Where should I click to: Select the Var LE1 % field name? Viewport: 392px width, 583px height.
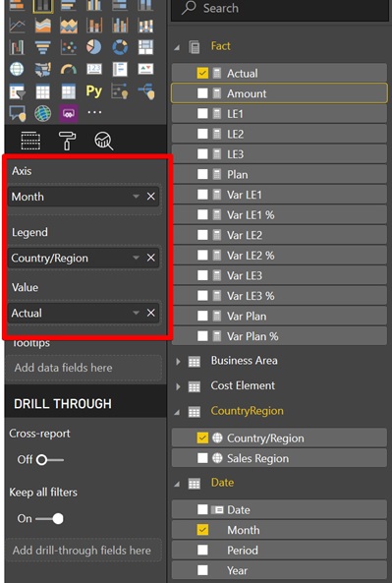point(251,215)
